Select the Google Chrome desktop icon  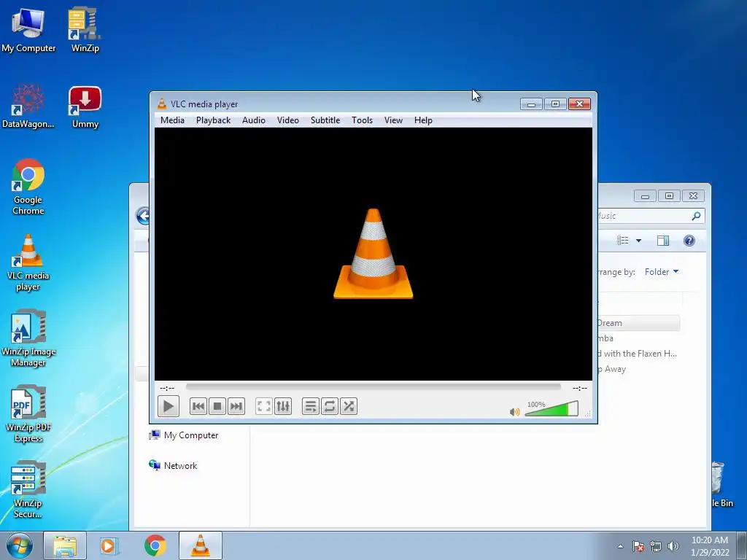click(x=28, y=187)
